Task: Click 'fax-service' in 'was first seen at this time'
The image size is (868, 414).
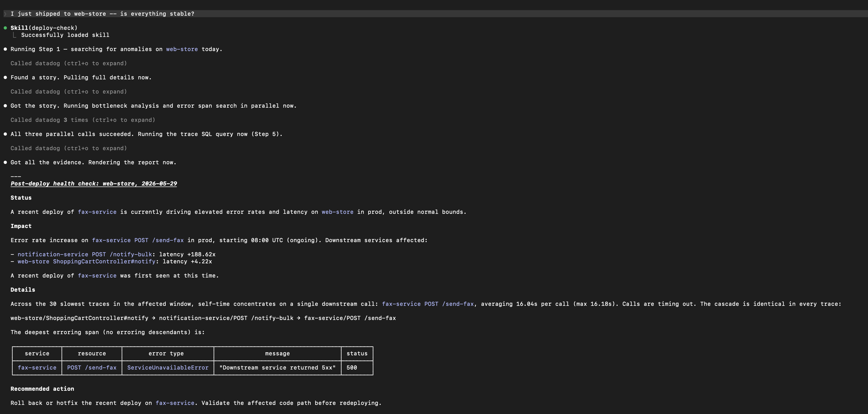Action: point(97,276)
